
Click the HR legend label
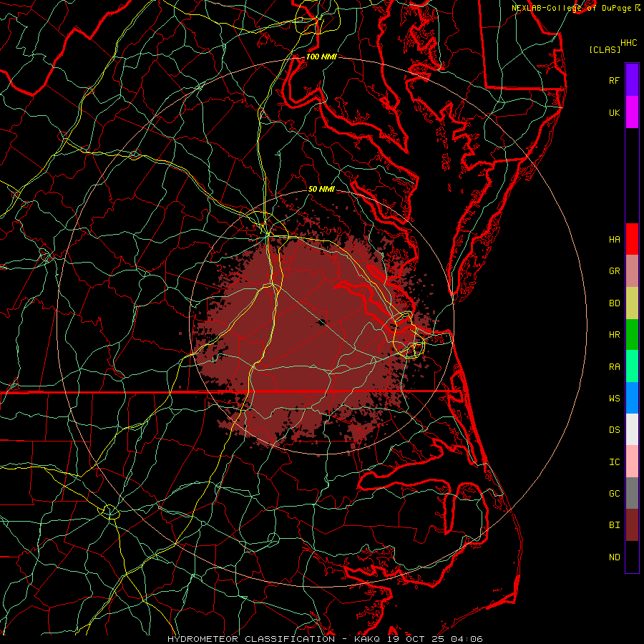coord(615,335)
